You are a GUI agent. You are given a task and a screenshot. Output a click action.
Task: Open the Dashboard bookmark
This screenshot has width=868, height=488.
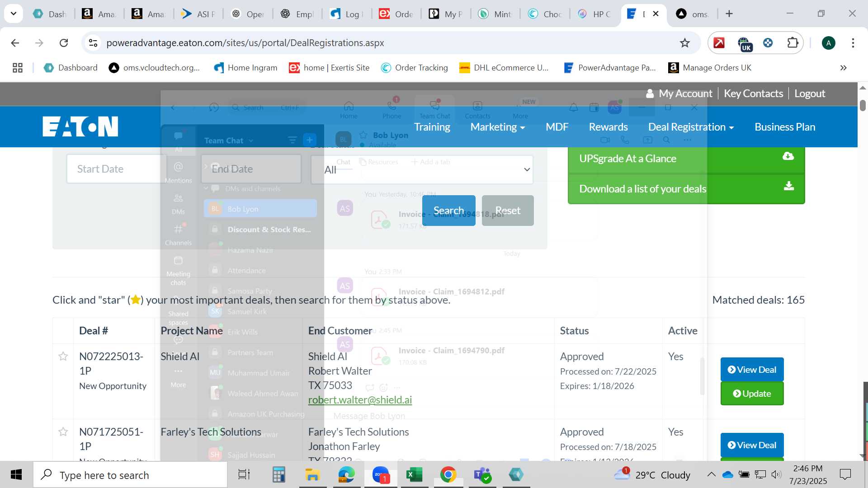(x=70, y=68)
